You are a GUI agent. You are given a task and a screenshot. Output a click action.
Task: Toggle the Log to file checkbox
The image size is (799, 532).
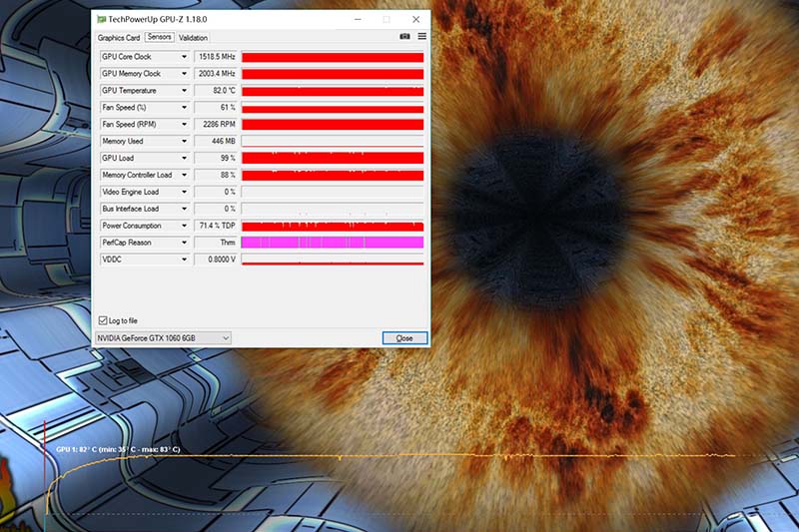click(103, 320)
